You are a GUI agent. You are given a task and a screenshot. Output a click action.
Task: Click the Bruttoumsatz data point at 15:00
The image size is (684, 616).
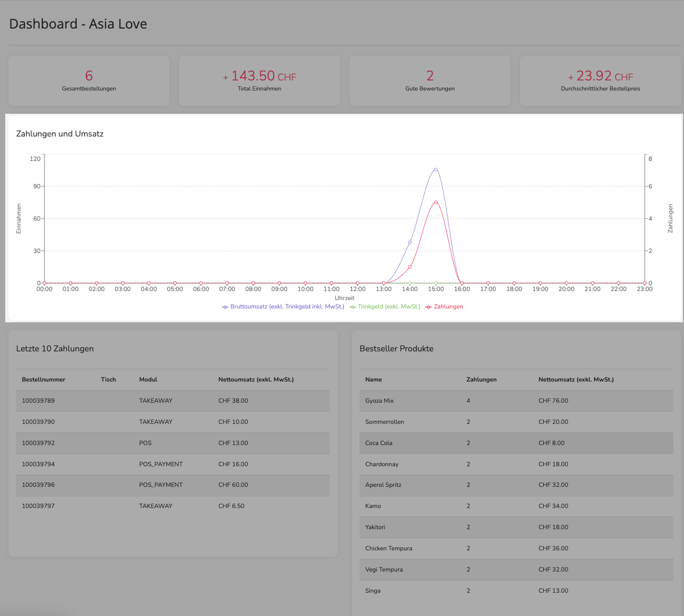[436, 170]
